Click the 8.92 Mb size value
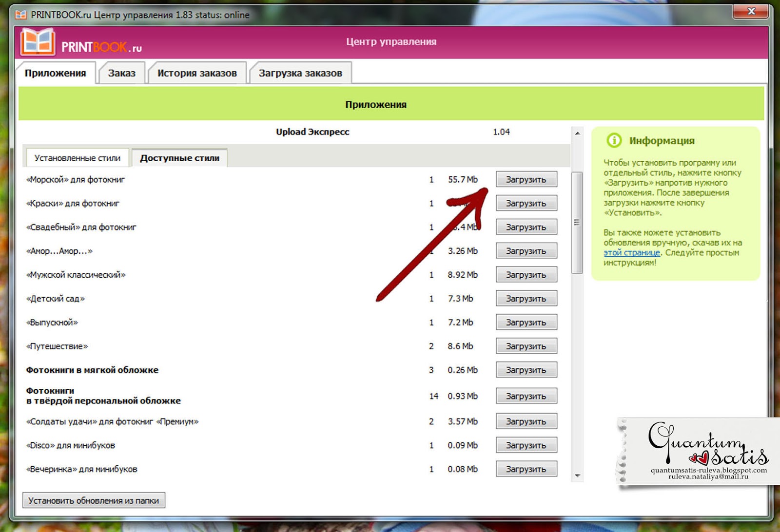The height and width of the screenshot is (532, 780). coord(463,275)
